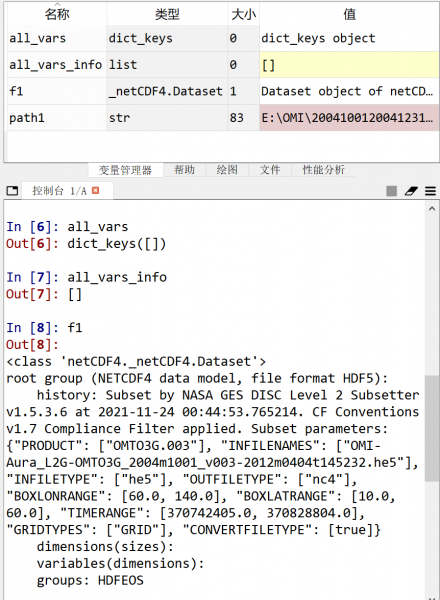Sort variables by the 名称 column header
The width and height of the screenshot is (440, 600).
click(57, 14)
